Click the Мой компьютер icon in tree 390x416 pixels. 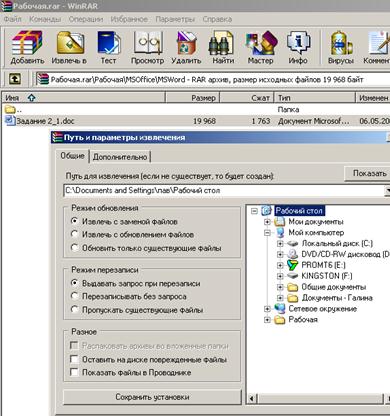[280, 233]
